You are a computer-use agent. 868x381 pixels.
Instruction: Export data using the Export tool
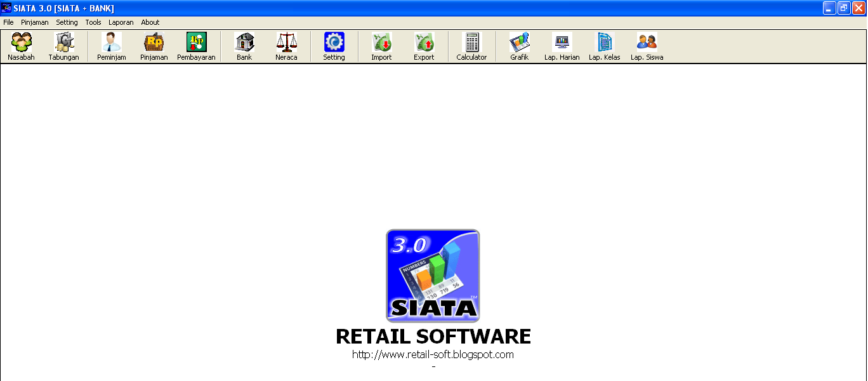pos(424,44)
